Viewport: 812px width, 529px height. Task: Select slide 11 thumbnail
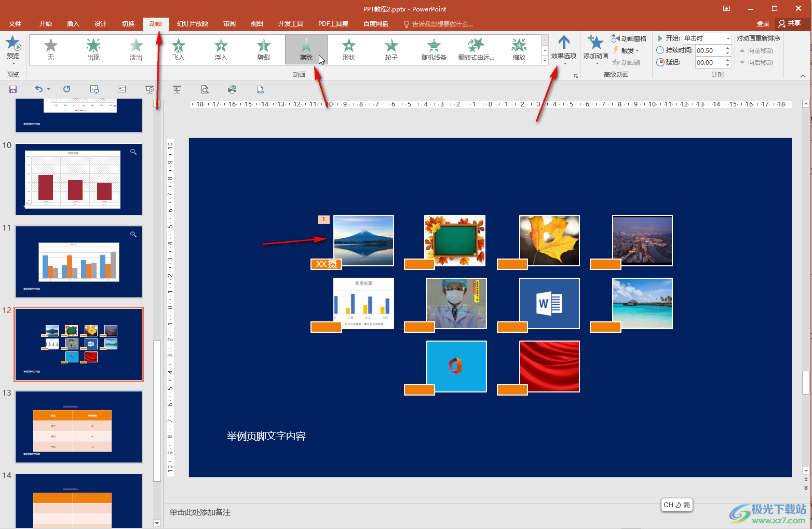point(78,262)
